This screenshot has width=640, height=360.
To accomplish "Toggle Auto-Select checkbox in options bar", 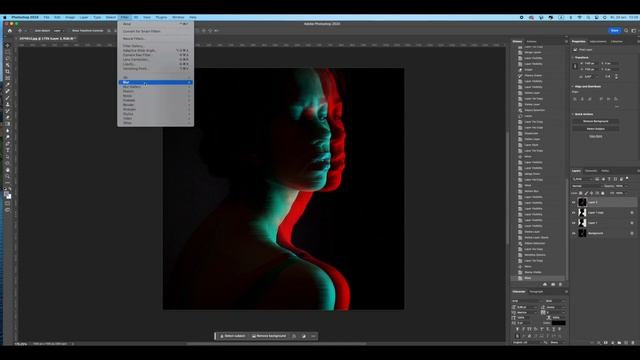I will 31,31.
